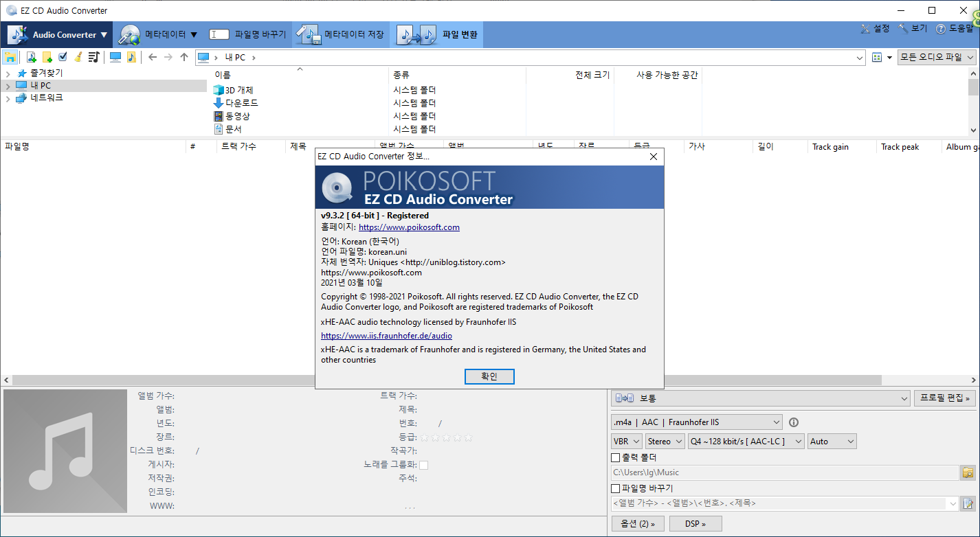Select the 3D 개체 folder
Viewport: 980px width, 537px height.
pyautogui.click(x=233, y=90)
